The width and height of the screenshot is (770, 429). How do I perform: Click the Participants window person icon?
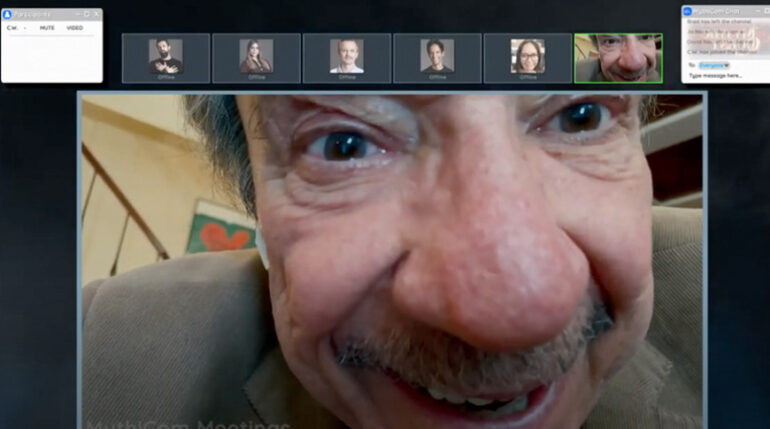point(7,15)
